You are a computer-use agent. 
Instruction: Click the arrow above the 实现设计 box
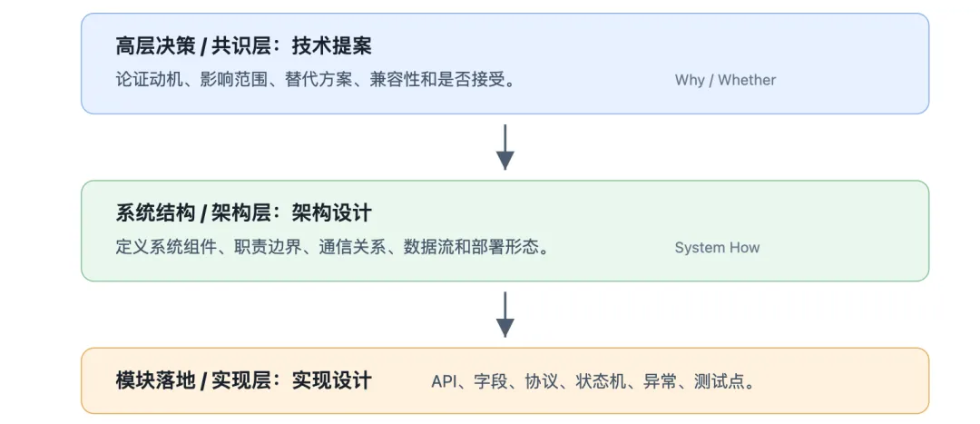click(x=505, y=314)
